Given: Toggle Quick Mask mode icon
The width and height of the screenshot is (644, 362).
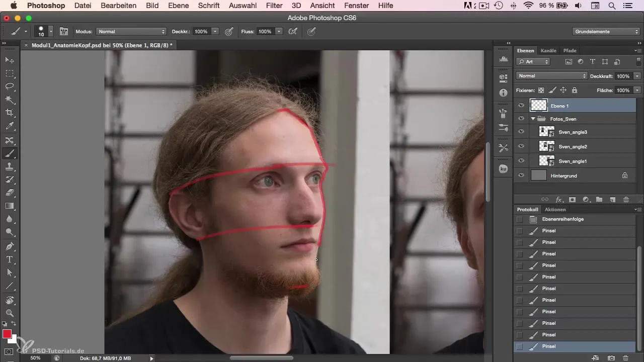Looking at the screenshot, I should (9, 351).
